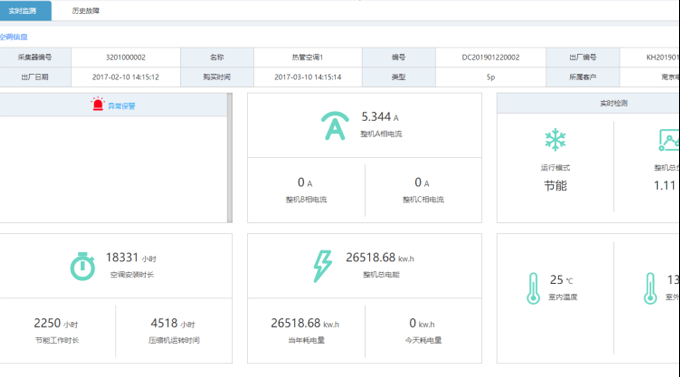Select the name value 热管空调1

pos(307,57)
